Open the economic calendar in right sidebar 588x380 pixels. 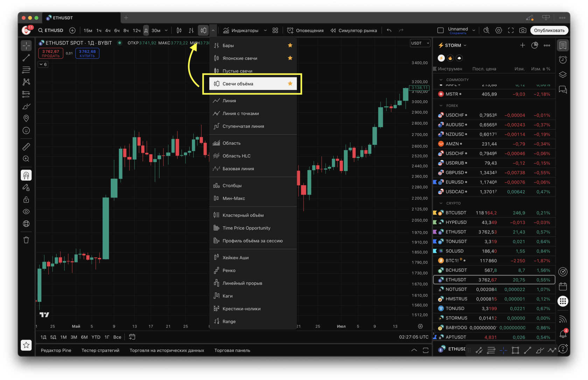pos(563,287)
